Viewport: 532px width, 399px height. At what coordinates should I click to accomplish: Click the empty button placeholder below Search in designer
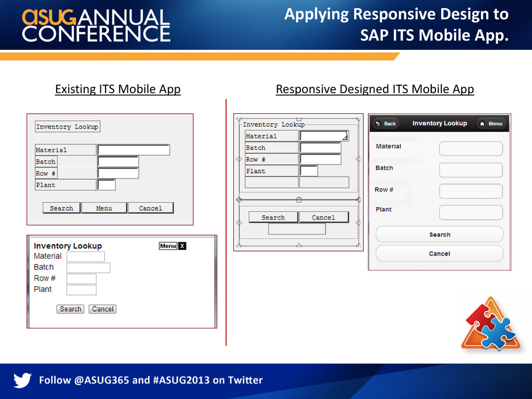(x=297, y=229)
